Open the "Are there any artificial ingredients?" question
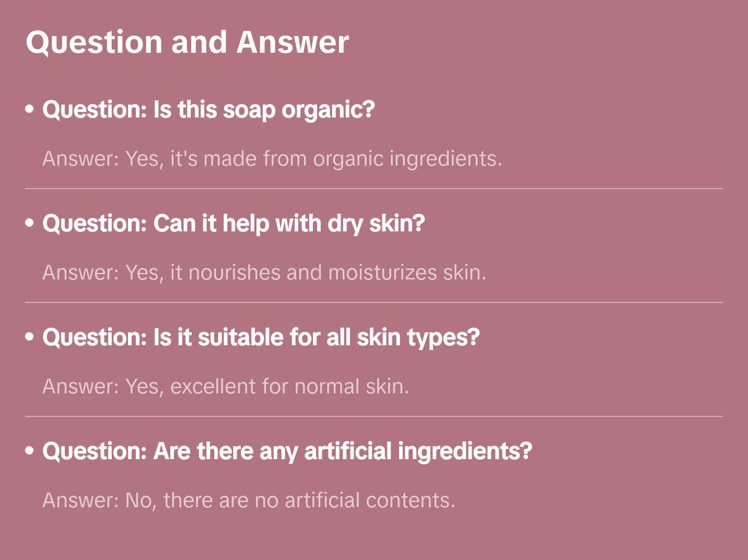This screenshot has height=560, width=748. pyautogui.click(x=287, y=451)
